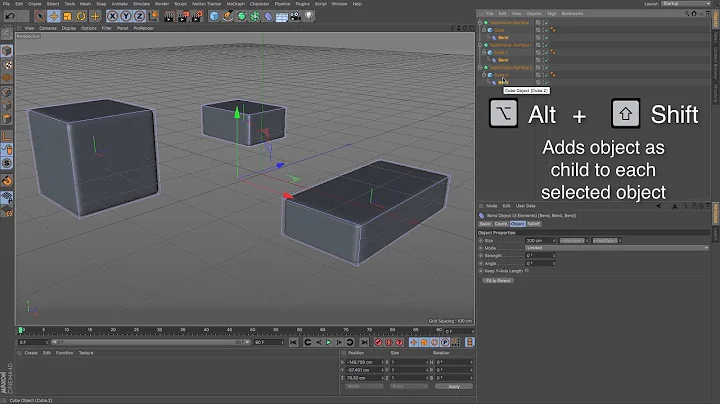Open the Layout dropdown
Viewport: 720px width, 404px height.
686,4
